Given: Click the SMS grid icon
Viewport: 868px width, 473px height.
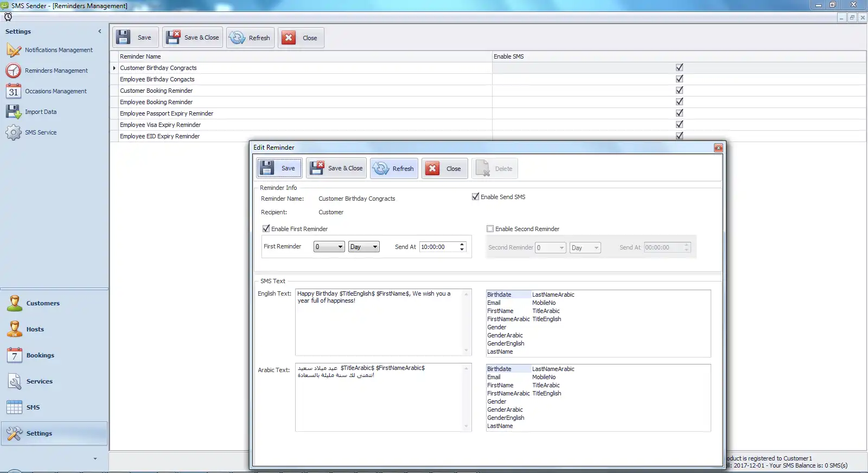Looking at the screenshot, I should pos(15,407).
